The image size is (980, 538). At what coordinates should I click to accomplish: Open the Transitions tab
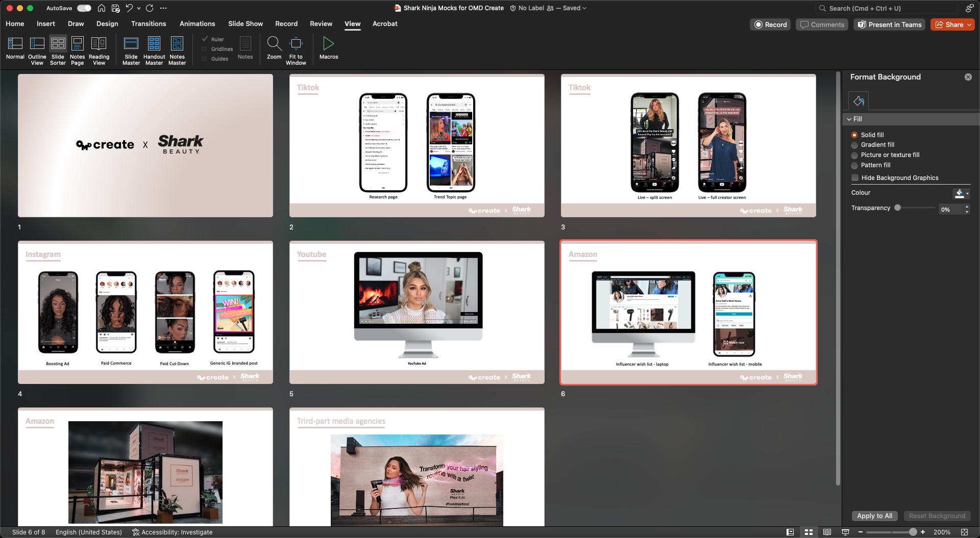pos(149,23)
